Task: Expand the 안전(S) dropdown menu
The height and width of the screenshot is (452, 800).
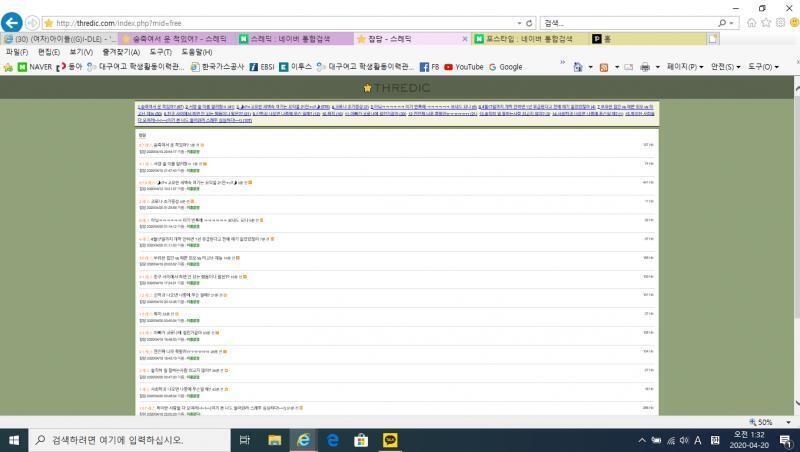Action: click(726, 67)
